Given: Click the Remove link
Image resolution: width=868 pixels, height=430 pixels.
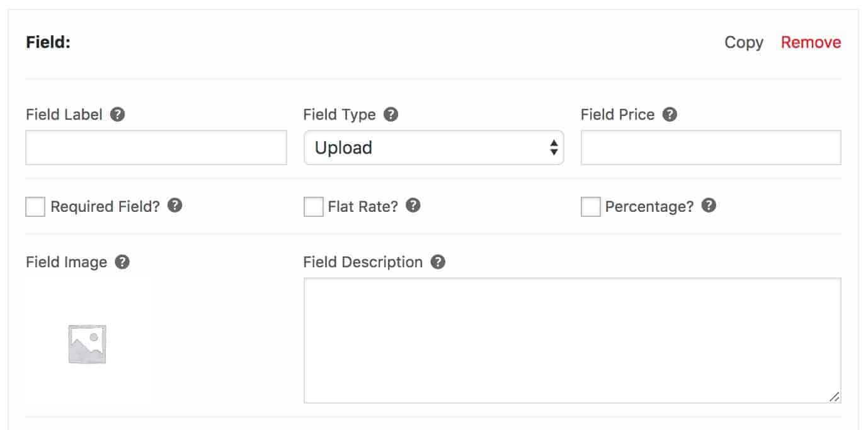Looking at the screenshot, I should click(x=811, y=42).
